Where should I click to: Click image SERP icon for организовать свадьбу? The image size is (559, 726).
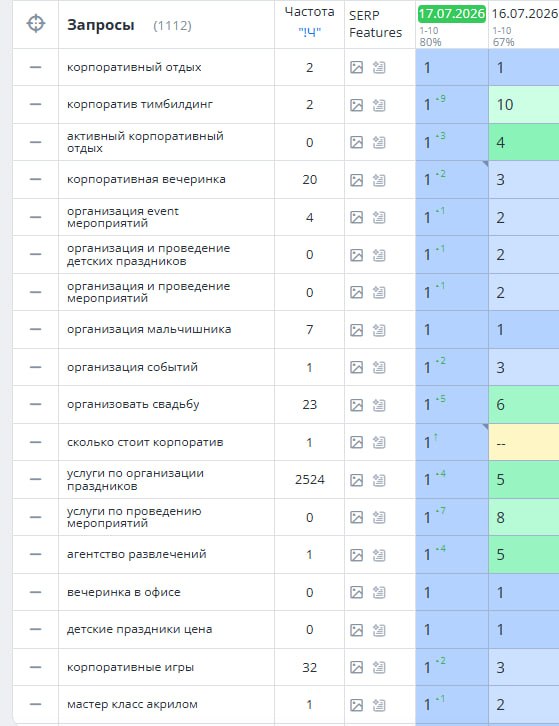coord(356,405)
